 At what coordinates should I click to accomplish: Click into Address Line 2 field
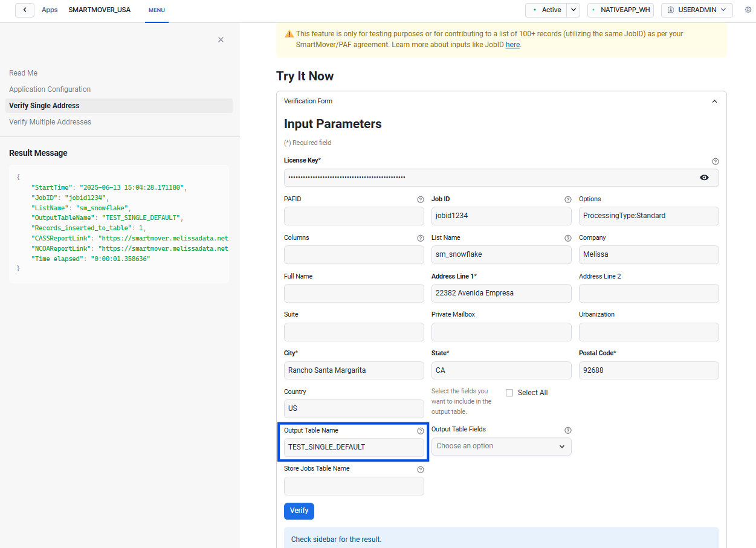tap(649, 294)
